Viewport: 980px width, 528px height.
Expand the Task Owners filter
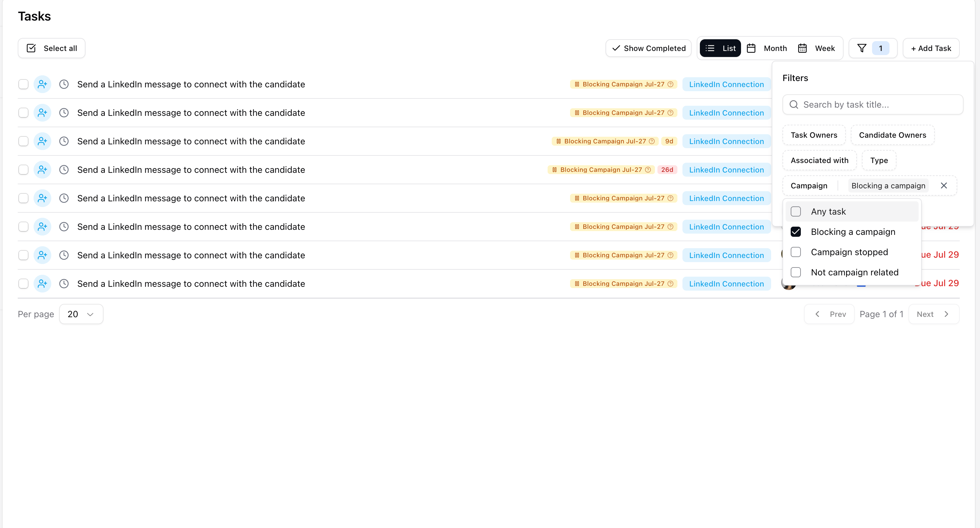(814, 135)
